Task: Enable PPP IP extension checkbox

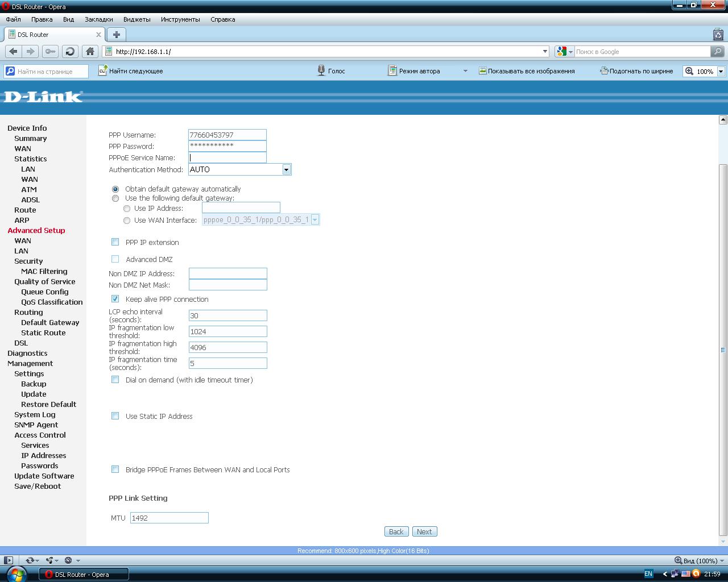Action: click(x=115, y=242)
